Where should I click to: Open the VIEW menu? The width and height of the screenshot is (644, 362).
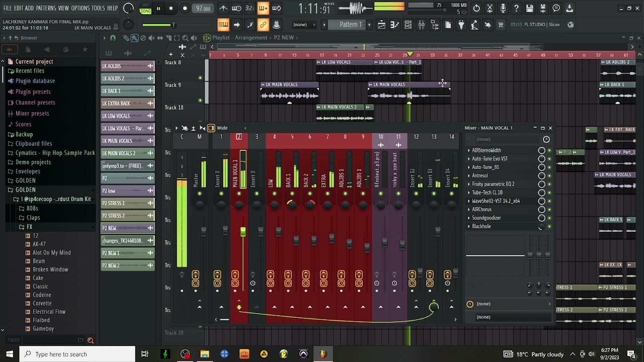pyautogui.click(x=63, y=8)
